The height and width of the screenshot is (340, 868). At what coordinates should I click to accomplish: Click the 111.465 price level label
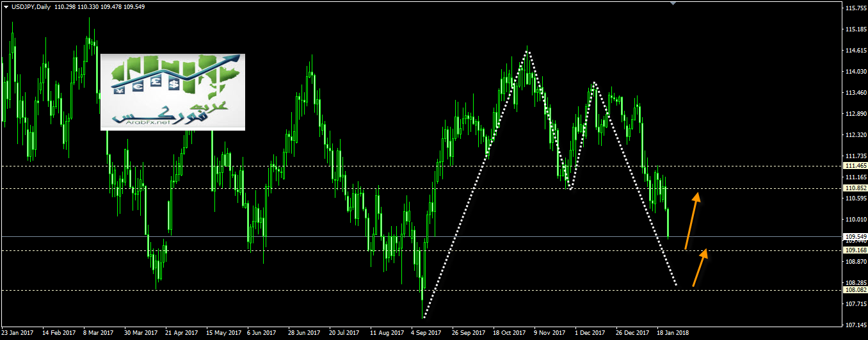pos(855,166)
